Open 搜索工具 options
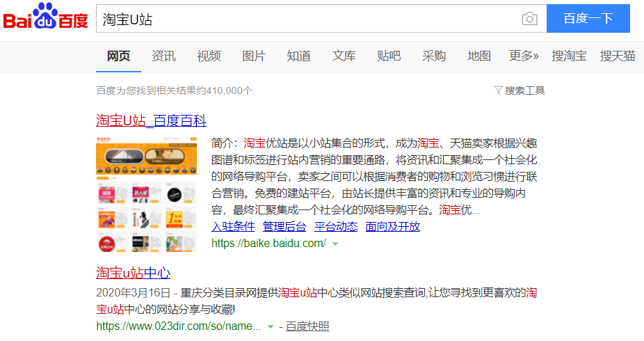 524,90
